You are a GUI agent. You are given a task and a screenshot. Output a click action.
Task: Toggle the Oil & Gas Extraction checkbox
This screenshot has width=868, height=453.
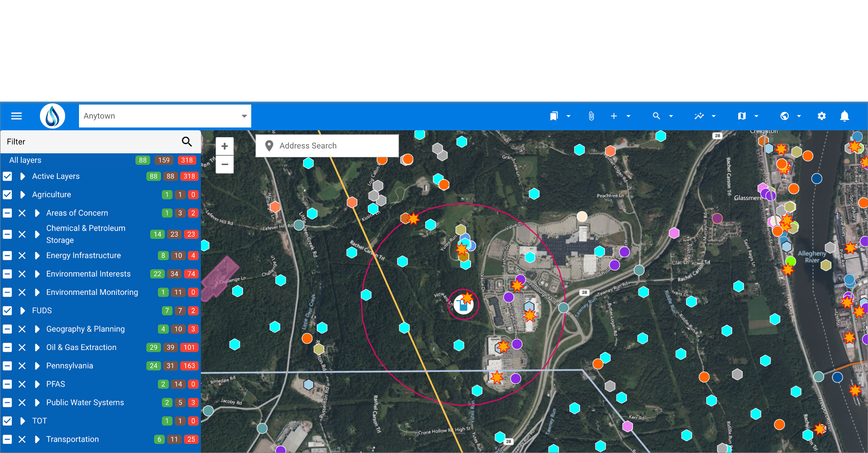7,348
